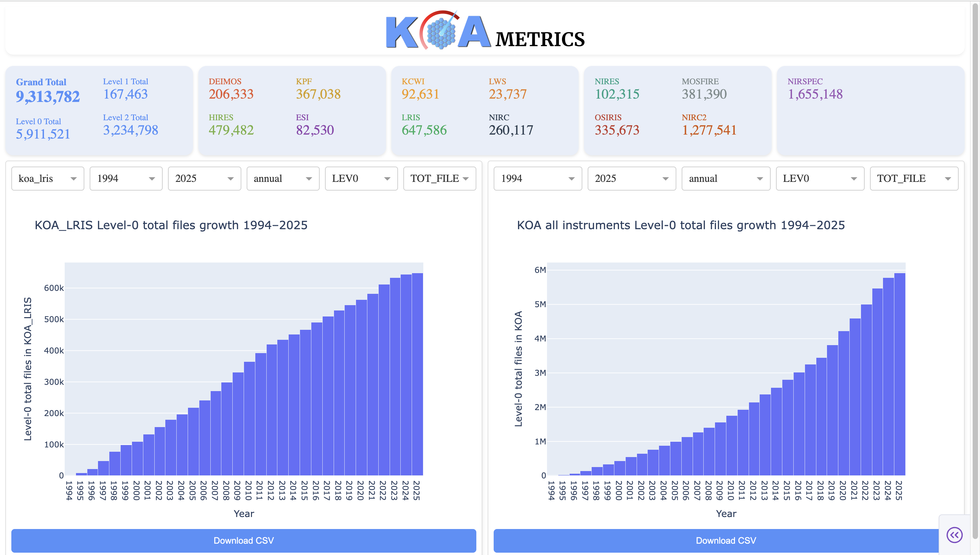Download CSV for KOA_LRIS chart

[243, 540]
